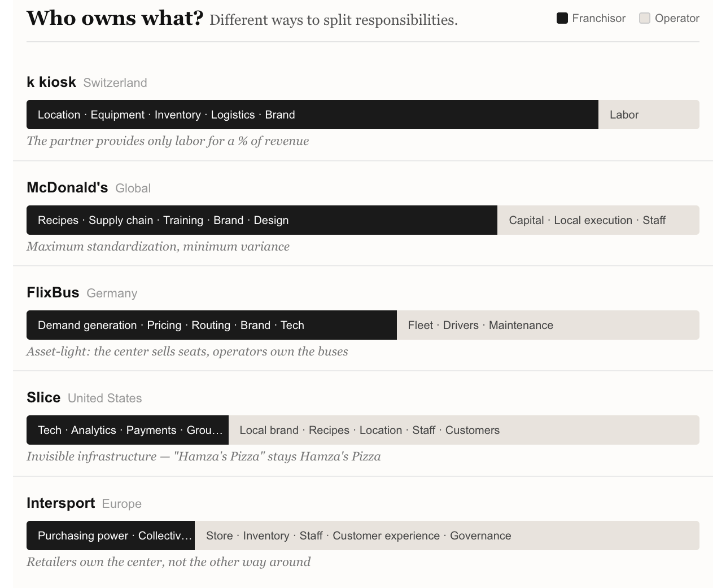Select FlixBus franchisor bar 'Demand generation · Pricing'

pos(212,325)
